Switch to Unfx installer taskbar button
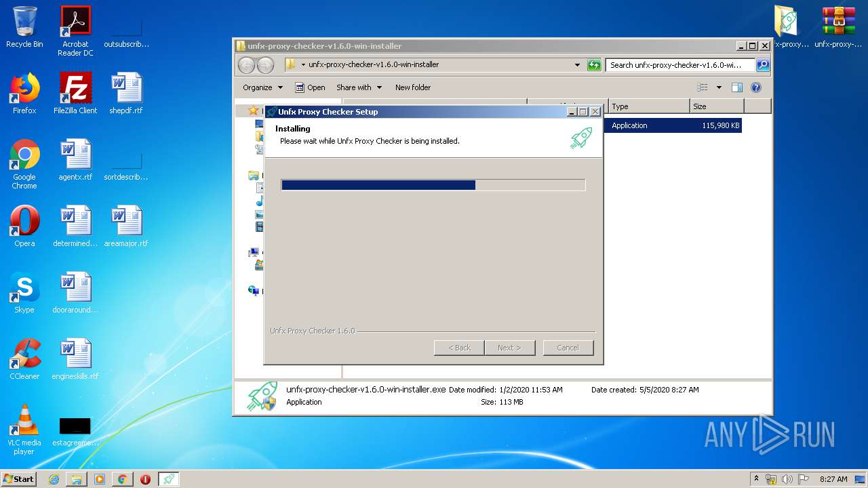Viewport: 868px width, 488px height. (x=169, y=479)
